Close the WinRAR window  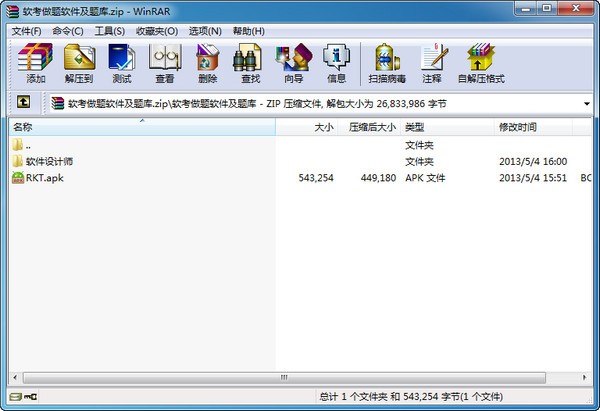pos(575,9)
